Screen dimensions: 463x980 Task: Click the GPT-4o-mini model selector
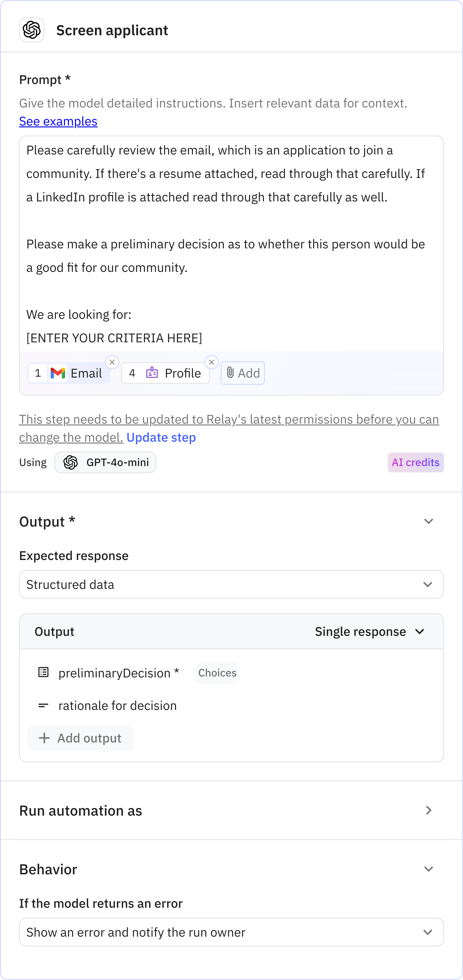click(106, 462)
